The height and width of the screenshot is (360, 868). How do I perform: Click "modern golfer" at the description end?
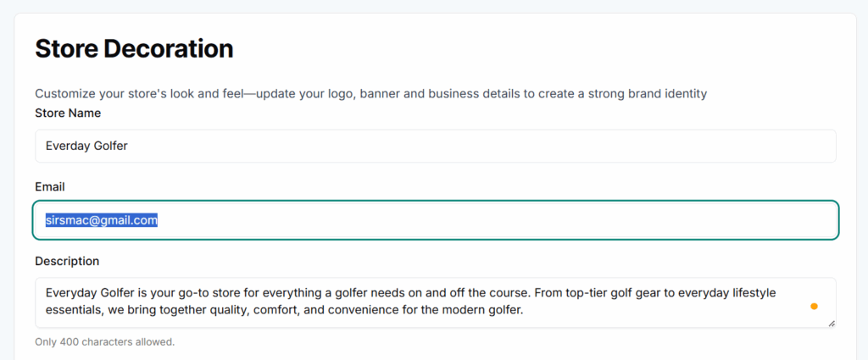[485, 311]
